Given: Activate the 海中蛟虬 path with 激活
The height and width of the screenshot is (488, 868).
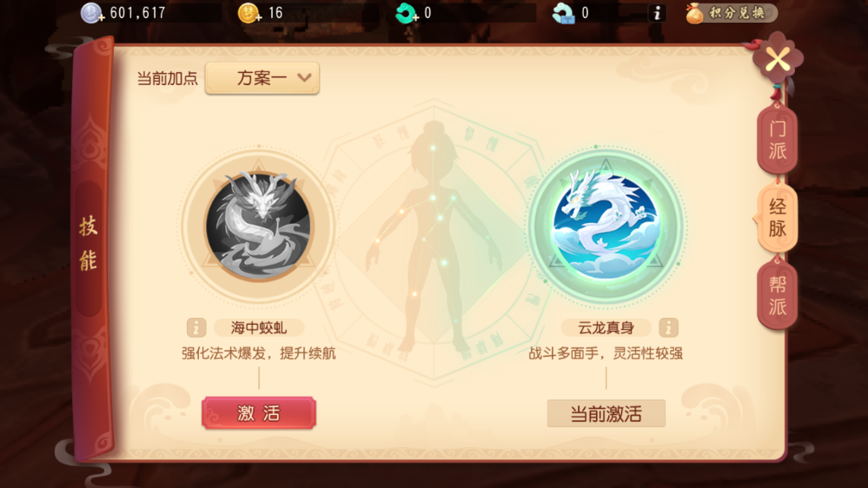Looking at the screenshot, I should [258, 413].
